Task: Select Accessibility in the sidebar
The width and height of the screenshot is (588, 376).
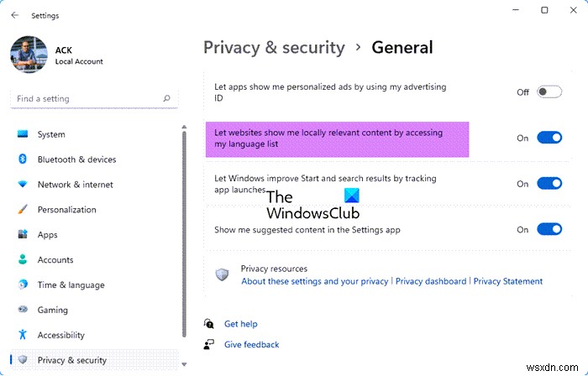Action: coord(61,336)
